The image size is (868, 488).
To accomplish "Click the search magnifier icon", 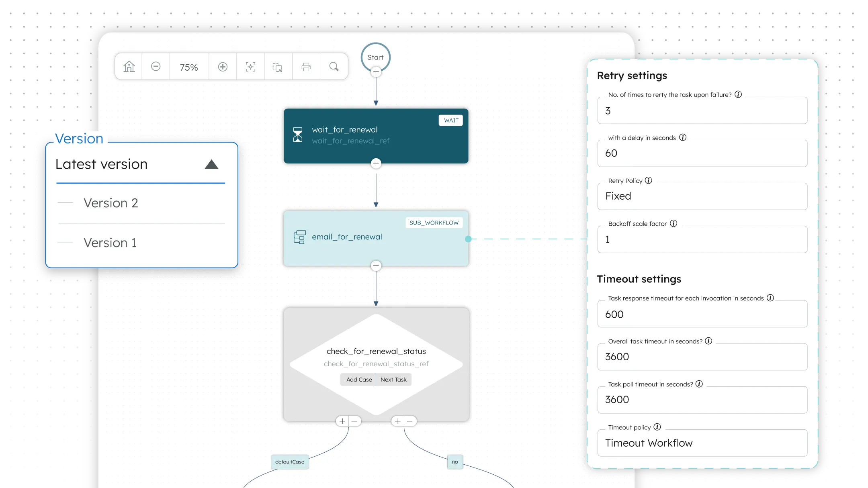I will pyautogui.click(x=334, y=67).
